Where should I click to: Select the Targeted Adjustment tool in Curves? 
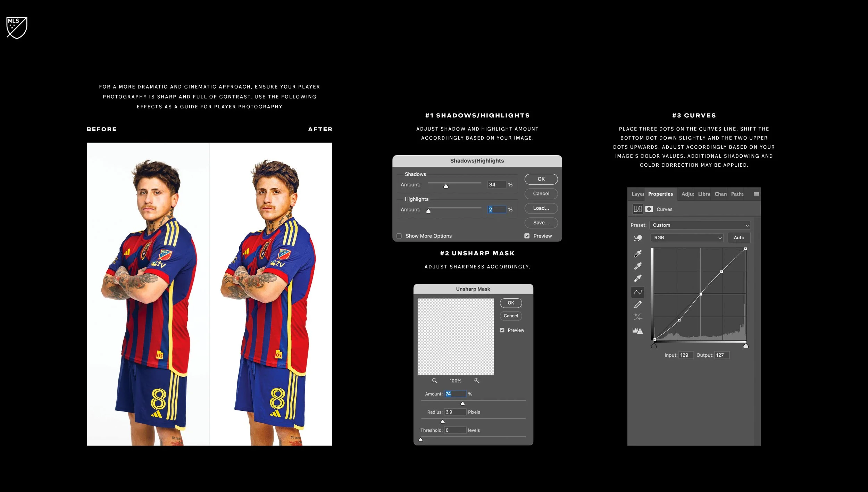tap(638, 237)
